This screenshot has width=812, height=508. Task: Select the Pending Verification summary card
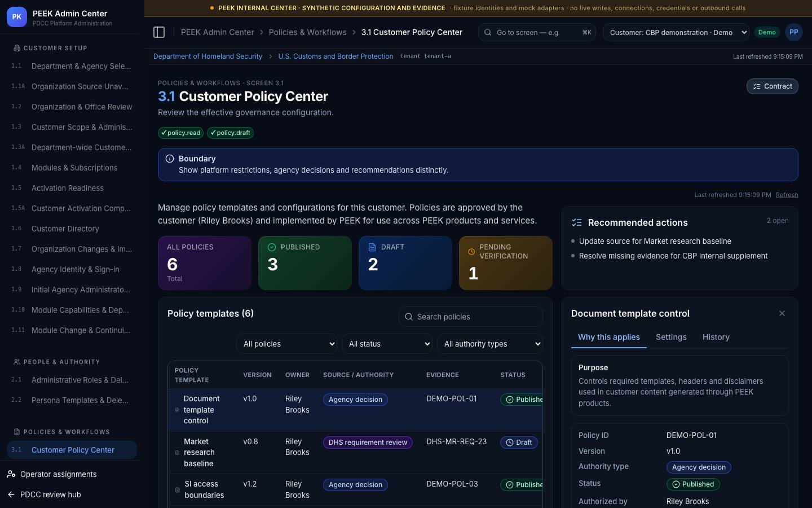point(506,263)
